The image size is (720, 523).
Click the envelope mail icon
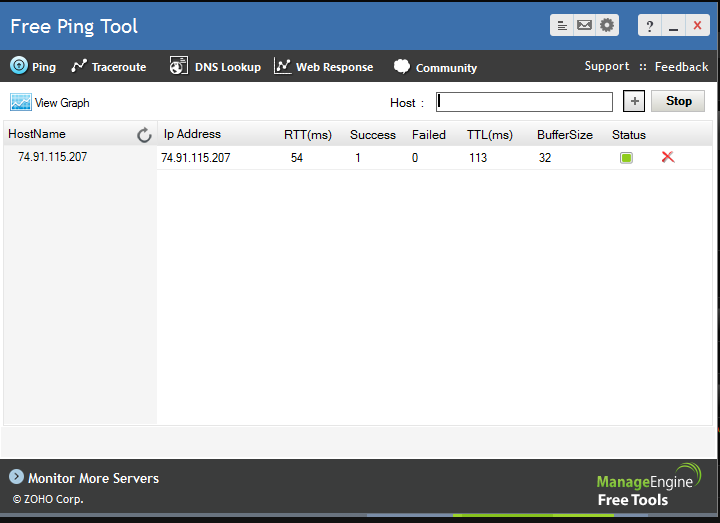(x=584, y=25)
